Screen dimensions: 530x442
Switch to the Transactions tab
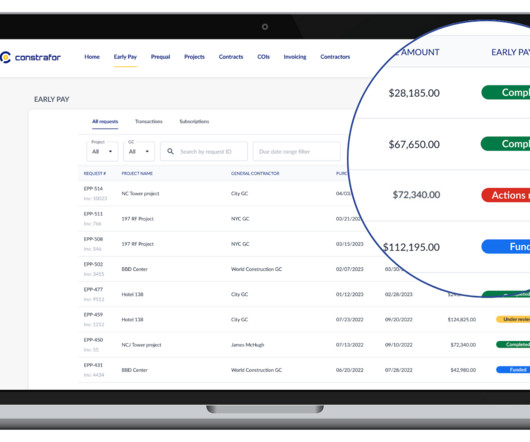(x=149, y=121)
